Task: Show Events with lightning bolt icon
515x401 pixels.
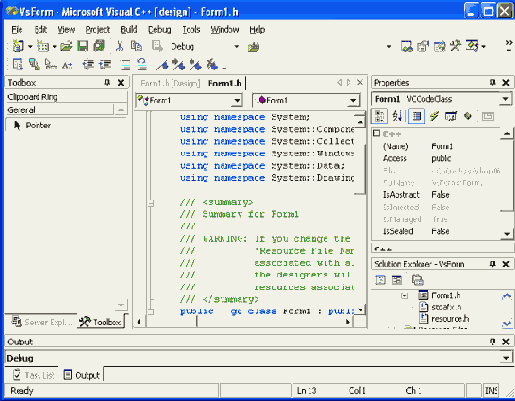Action: click(434, 116)
